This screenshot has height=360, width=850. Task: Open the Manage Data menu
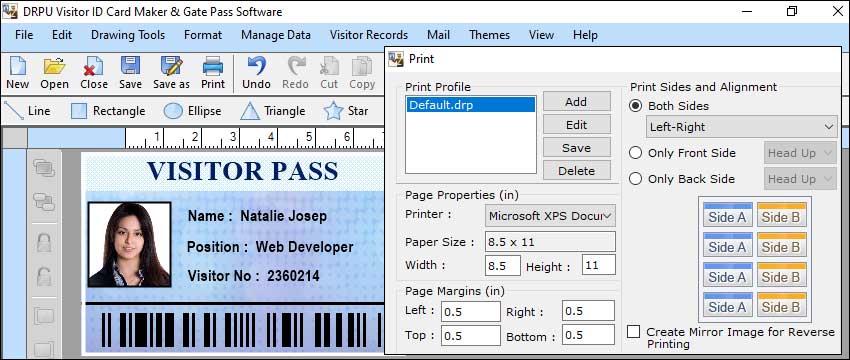tap(276, 35)
